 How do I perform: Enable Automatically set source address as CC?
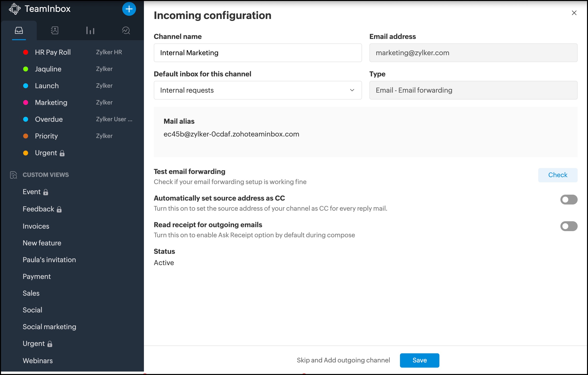pos(569,200)
